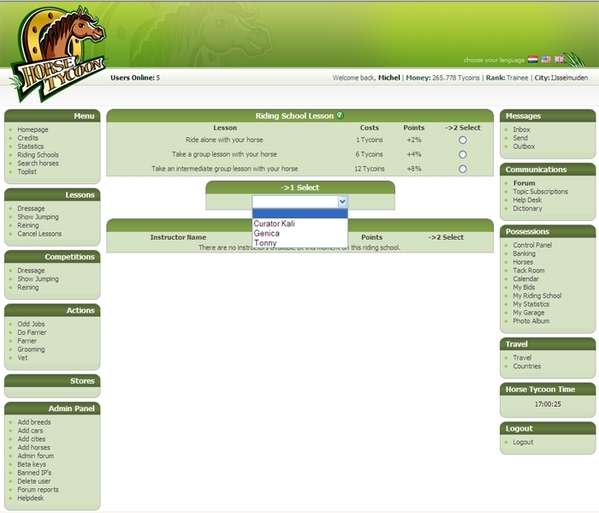Open Tack Room link

528,270
